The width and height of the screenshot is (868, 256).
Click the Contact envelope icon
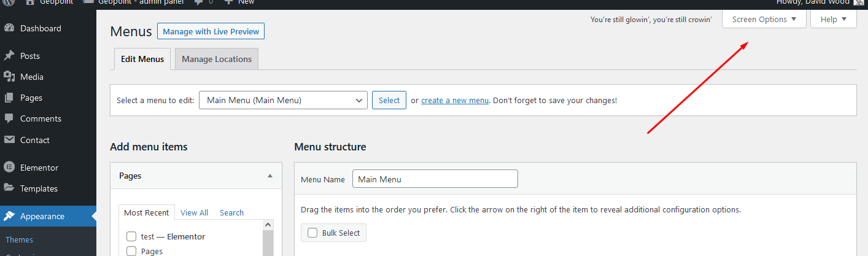tap(9, 140)
